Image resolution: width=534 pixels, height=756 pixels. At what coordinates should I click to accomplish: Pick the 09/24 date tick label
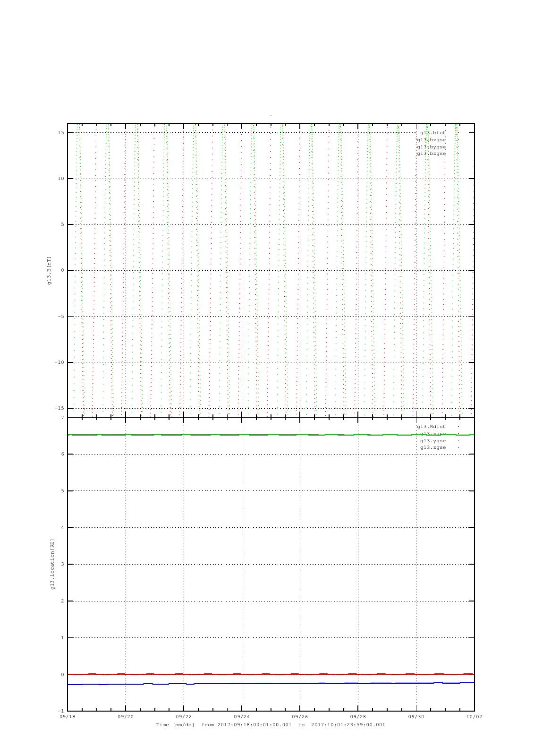(x=242, y=717)
